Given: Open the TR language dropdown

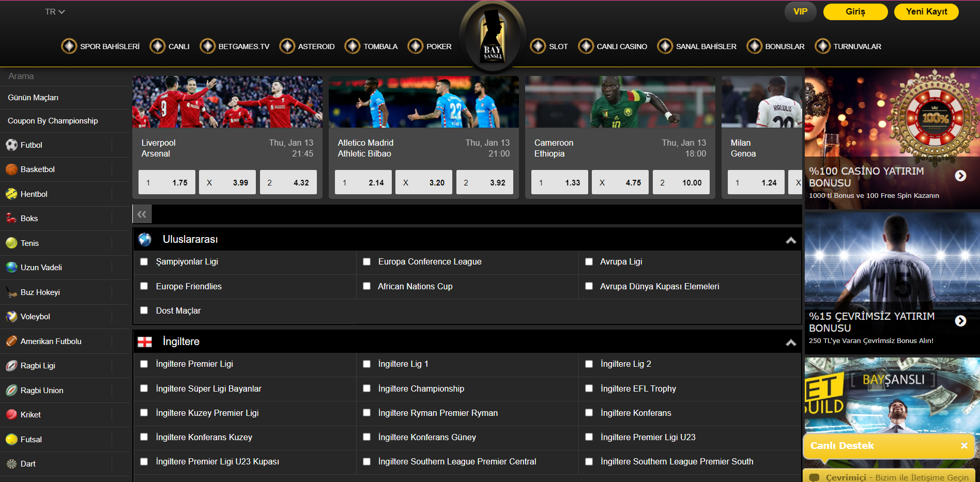Looking at the screenshot, I should (55, 11).
